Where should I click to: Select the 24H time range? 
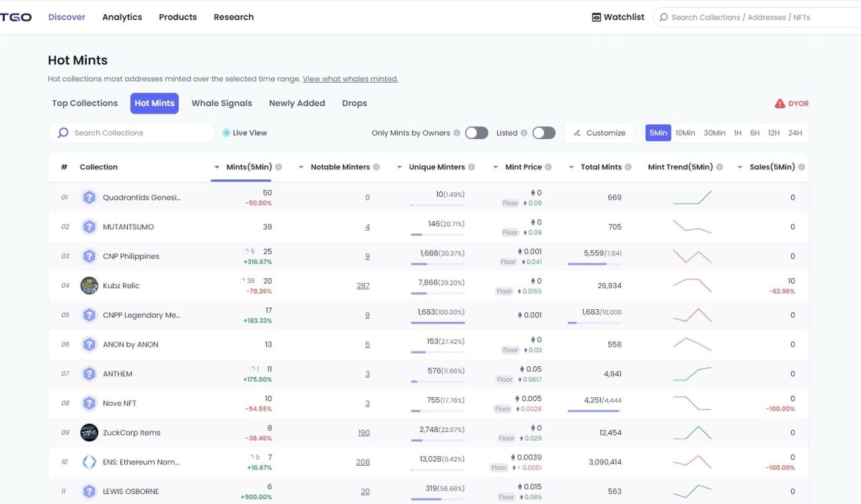tap(795, 133)
